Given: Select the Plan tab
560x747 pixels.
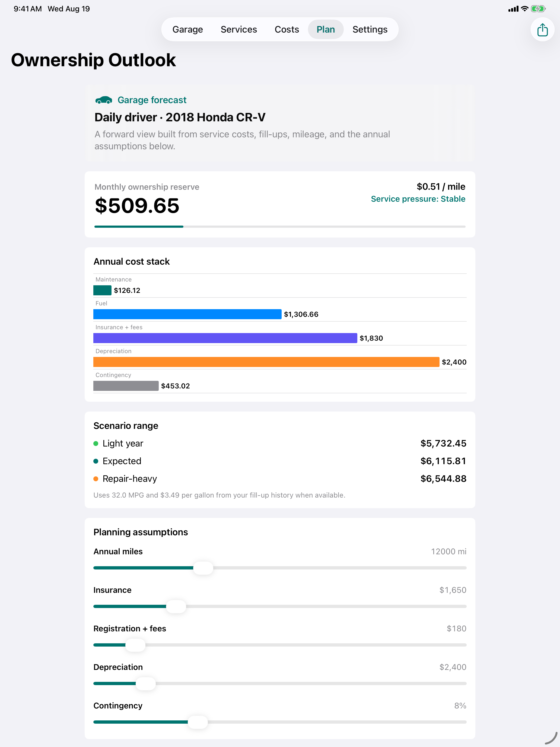Looking at the screenshot, I should (325, 29).
